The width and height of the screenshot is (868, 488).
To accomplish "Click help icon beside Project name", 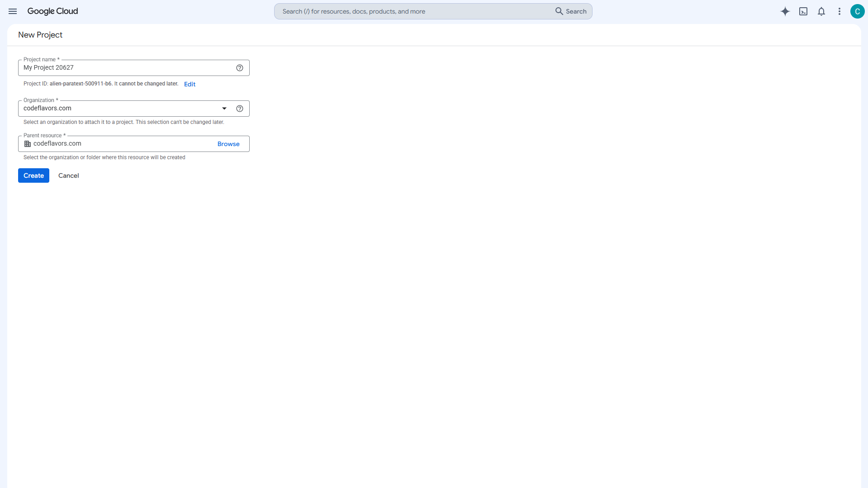I will [x=240, y=68].
